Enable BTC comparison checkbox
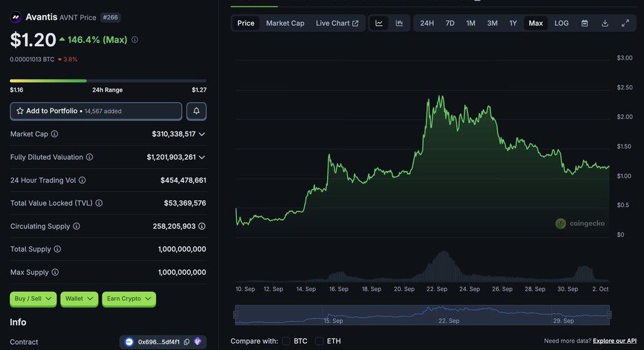This screenshot has height=350, width=644. point(286,341)
